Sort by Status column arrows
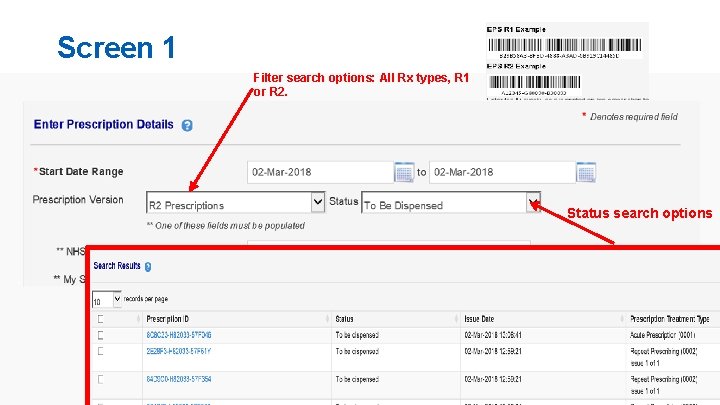720x405 pixels. click(x=456, y=319)
